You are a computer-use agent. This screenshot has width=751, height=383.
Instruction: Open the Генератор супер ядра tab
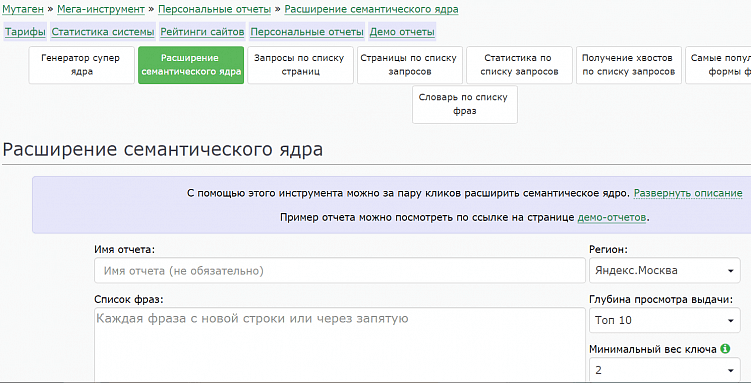pos(81,65)
